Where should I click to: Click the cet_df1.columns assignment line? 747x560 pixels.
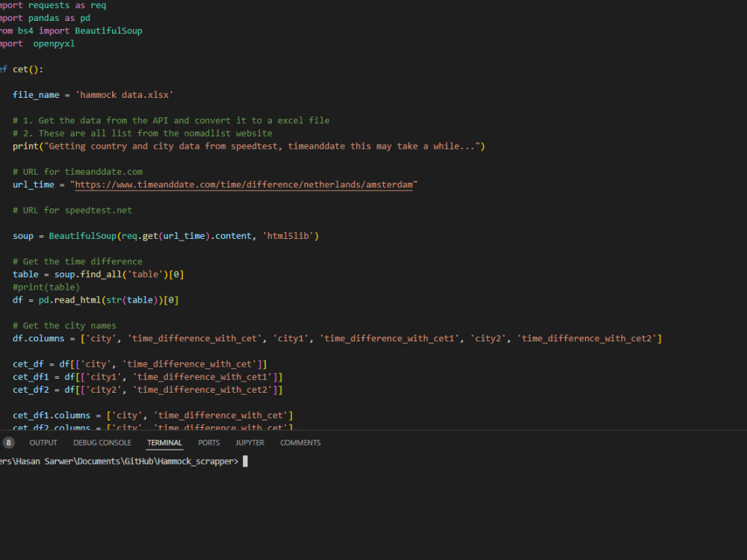153,416
